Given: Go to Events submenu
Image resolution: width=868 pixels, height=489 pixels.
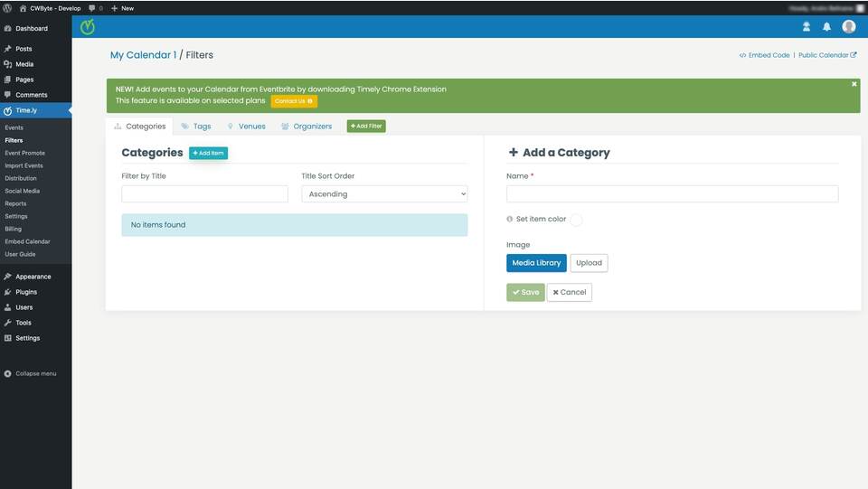Looking at the screenshot, I should pos(14,127).
